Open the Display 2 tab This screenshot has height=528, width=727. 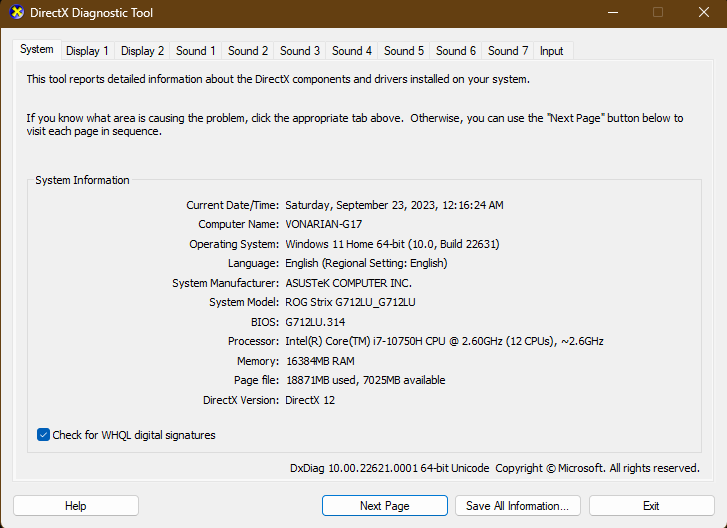point(142,51)
